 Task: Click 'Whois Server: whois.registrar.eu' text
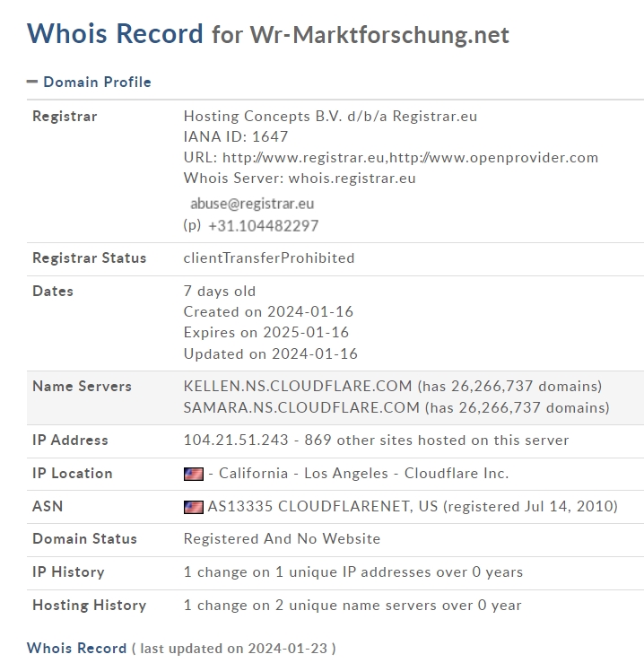click(x=300, y=178)
